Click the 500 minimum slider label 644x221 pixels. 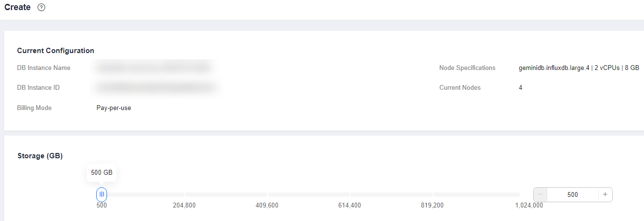click(102, 206)
